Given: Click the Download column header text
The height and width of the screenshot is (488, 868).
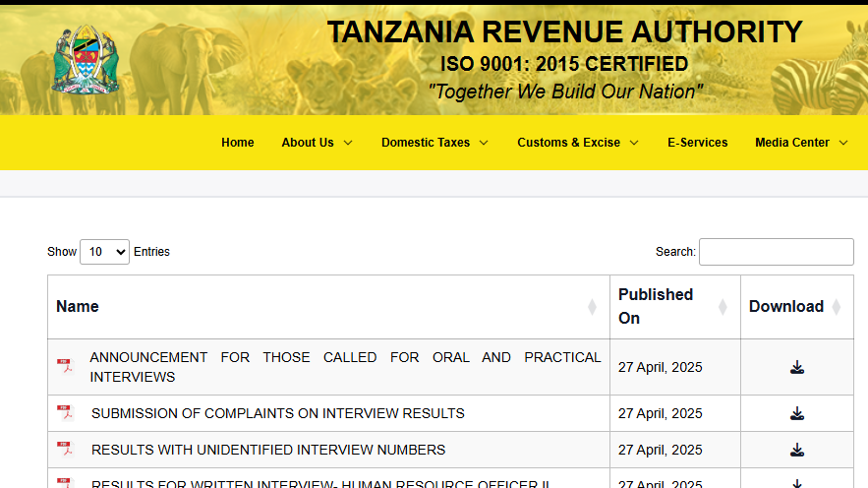Looking at the screenshot, I should pos(786,306).
